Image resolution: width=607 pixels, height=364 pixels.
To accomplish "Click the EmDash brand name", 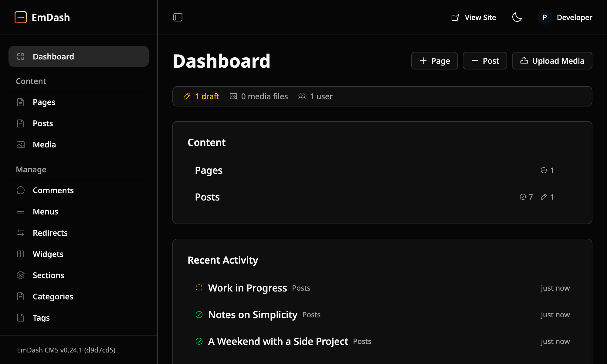I will coord(51,17).
